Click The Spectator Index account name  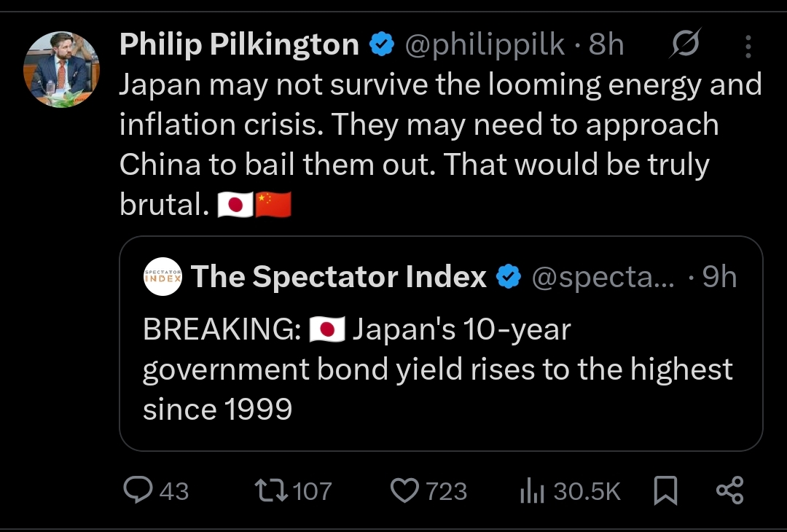(x=338, y=277)
